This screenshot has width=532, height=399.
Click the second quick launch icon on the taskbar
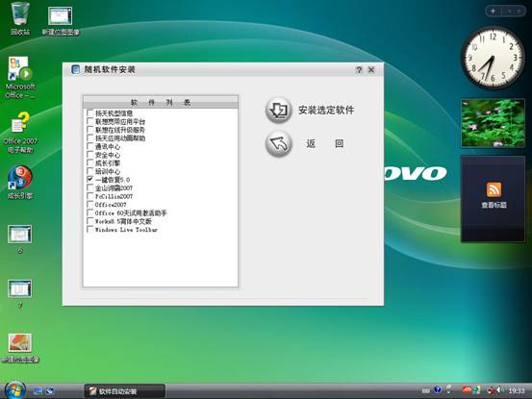[50, 391]
